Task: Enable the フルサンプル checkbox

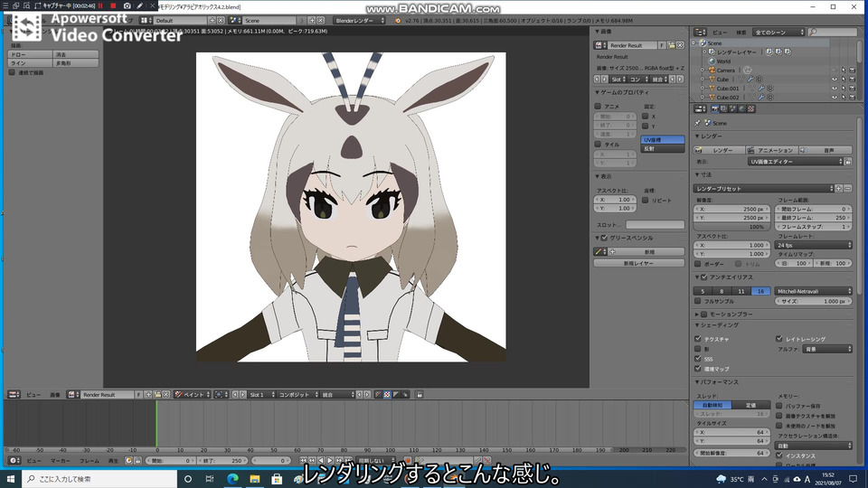Action: [x=697, y=301]
